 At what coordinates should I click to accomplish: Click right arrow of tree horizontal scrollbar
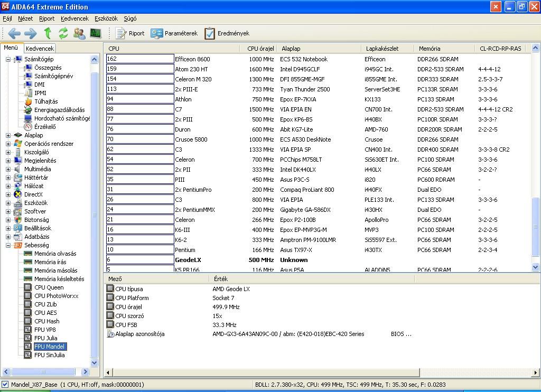tap(85, 372)
